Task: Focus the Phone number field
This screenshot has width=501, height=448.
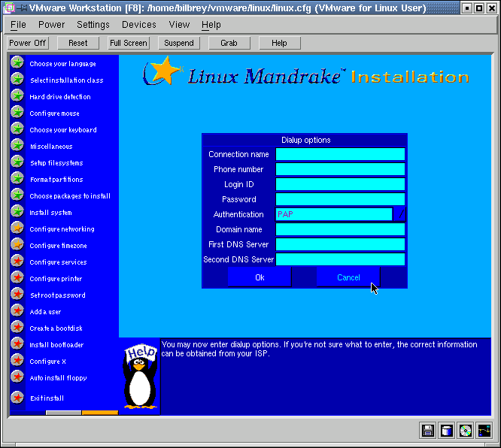Action: [340, 169]
